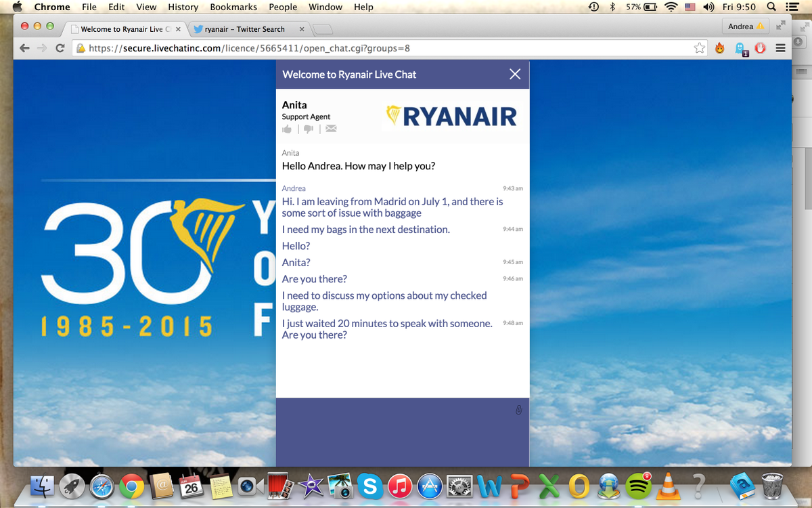This screenshot has width=812, height=508.
Task: Click the Bluetooth icon in menu bar
Action: (612, 7)
